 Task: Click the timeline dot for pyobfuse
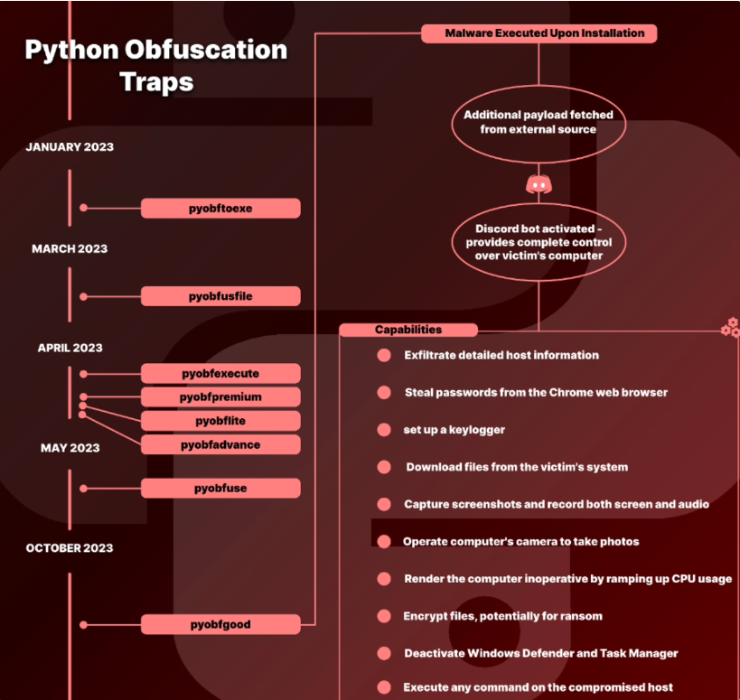click(x=83, y=489)
